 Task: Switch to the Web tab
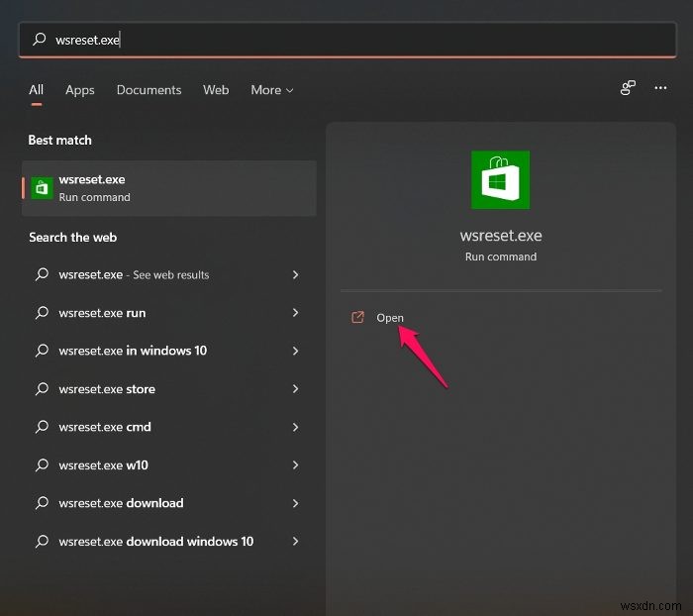(x=216, y=90)
